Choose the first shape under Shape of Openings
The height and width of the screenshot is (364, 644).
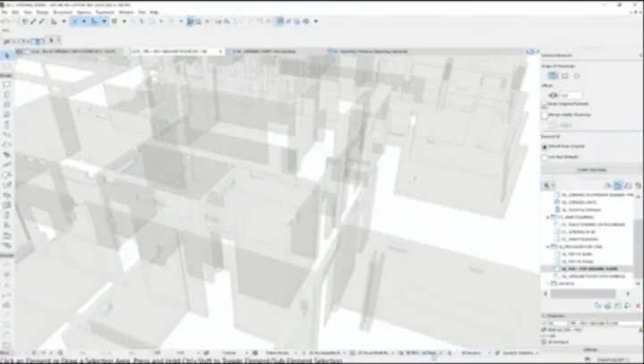[552, 77]
